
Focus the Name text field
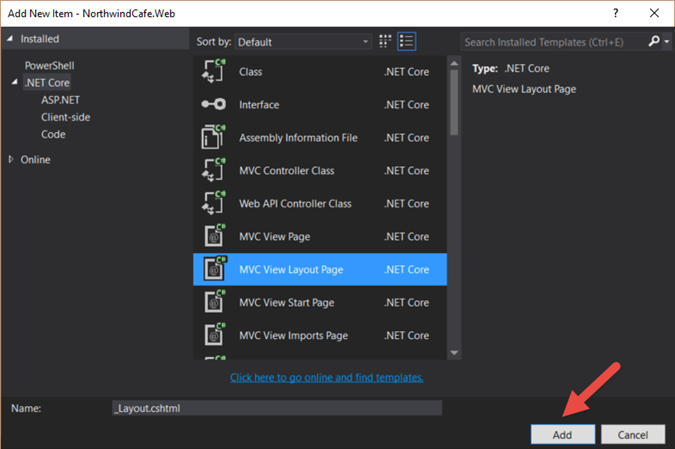pyautogui.click(x=276, y=408)
